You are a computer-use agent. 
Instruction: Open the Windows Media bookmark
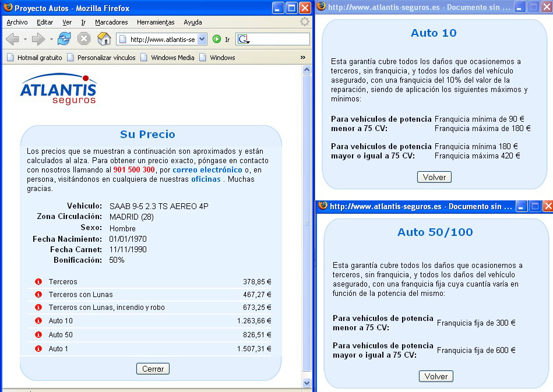[167, 58]
